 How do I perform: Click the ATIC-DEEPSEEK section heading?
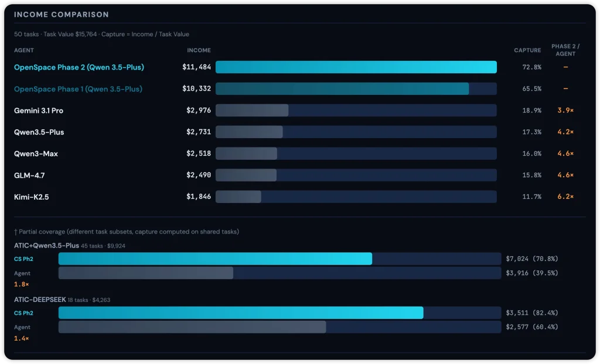[39, 300]
